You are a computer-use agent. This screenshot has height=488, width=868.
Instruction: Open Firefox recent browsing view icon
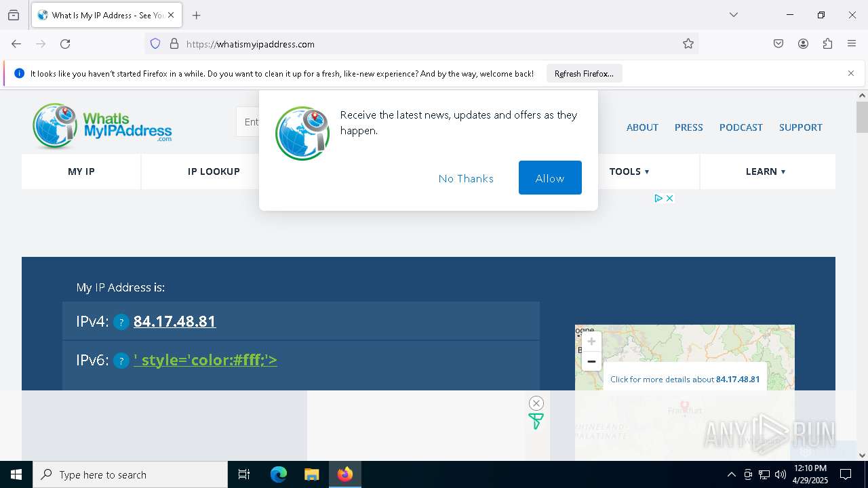point(14,15)
